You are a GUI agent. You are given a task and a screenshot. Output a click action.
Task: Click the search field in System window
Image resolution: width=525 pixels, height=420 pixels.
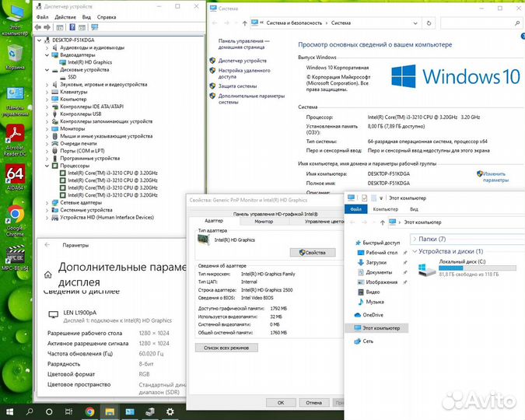pos(481,23)
